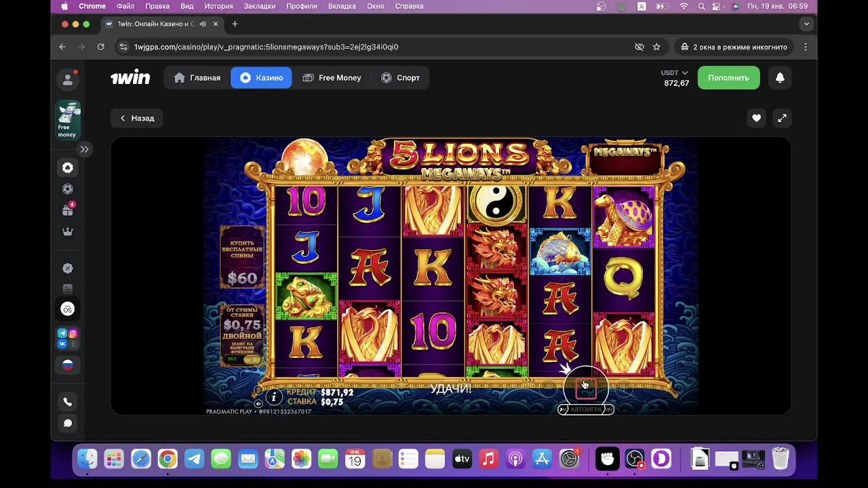
Task: Open Spotlight search in menu bar
Action: [x=701, y=6]
